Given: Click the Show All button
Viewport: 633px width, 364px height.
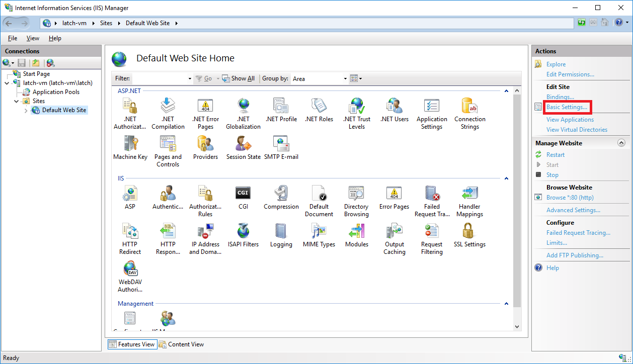Looking at the screenshot, I should tap(239, 78).
